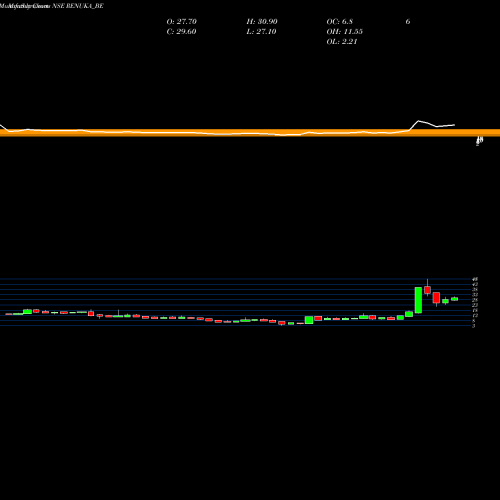
Task: Click the last green candle on the right
Action: [x=454, y=299]
